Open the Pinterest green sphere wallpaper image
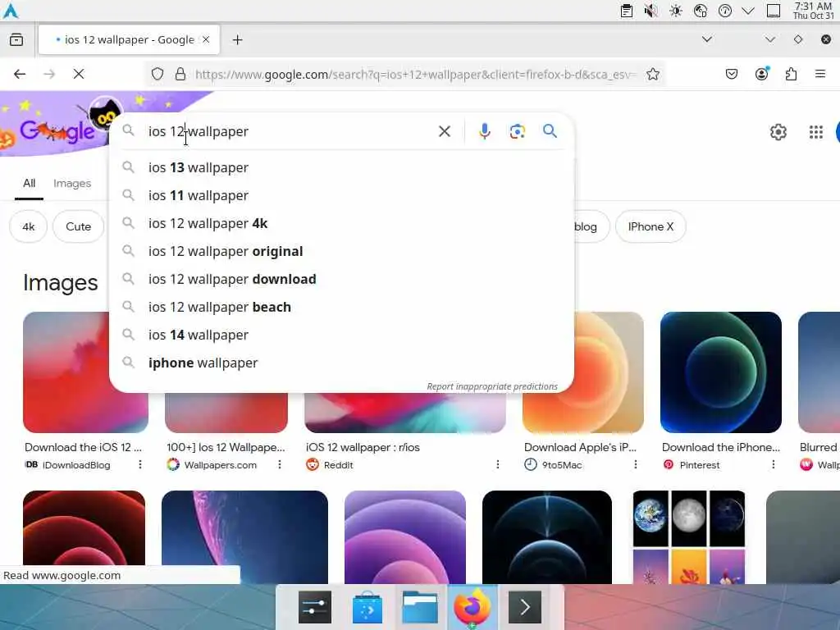Viewport: 840px width, 630px height. pos(720,372)
